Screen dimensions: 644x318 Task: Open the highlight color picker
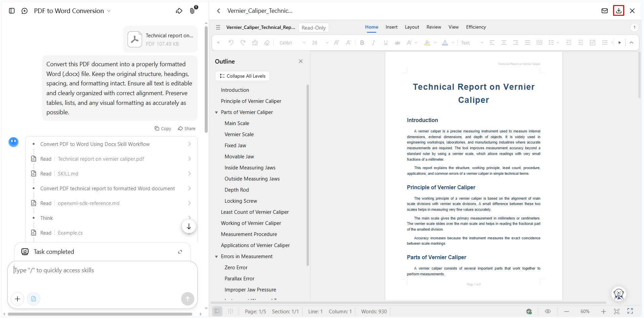[x=435, y=43]
